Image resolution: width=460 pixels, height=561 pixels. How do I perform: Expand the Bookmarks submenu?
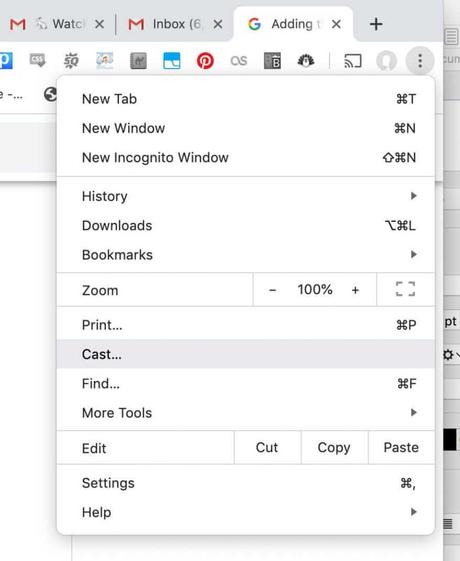tap(246, 255)
